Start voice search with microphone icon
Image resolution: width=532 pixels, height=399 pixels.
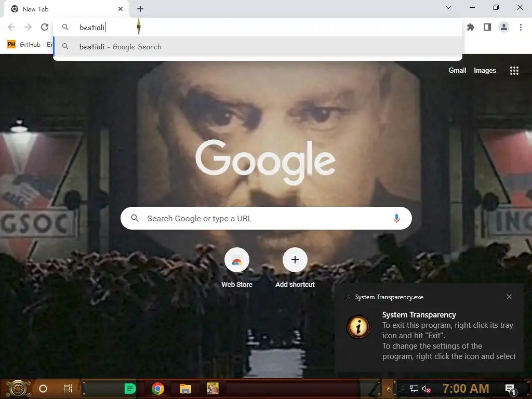tap(396, 218)
